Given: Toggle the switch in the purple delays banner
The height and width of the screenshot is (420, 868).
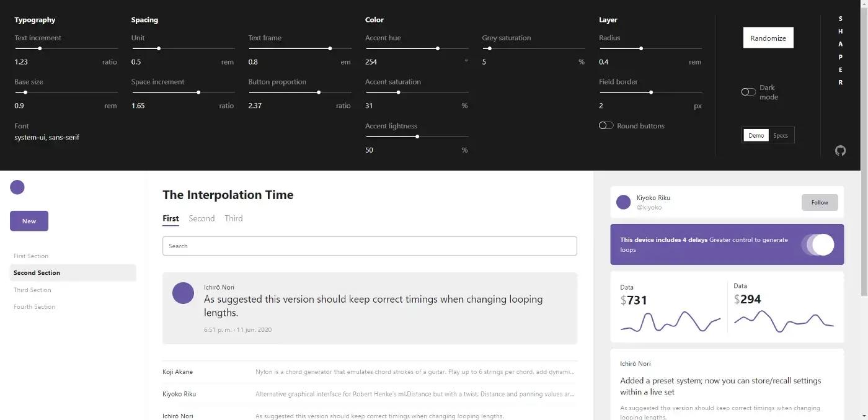Looking at the screenshot, I should pos(818,244).
